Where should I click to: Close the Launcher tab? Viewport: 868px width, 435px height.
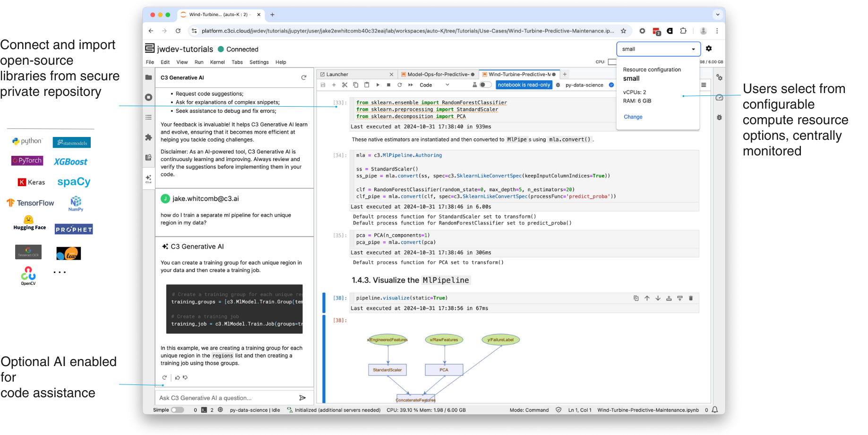[391, 74]
